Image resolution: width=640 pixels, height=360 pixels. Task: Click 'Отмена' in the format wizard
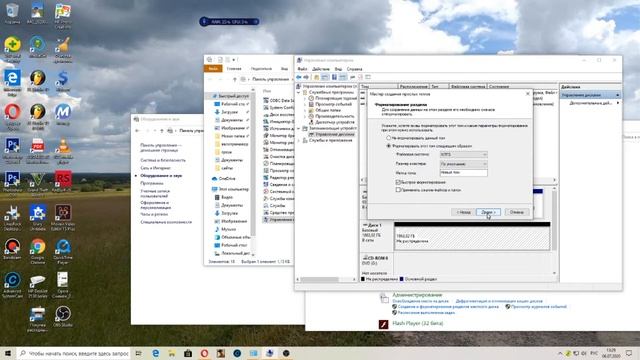(517, 212)
